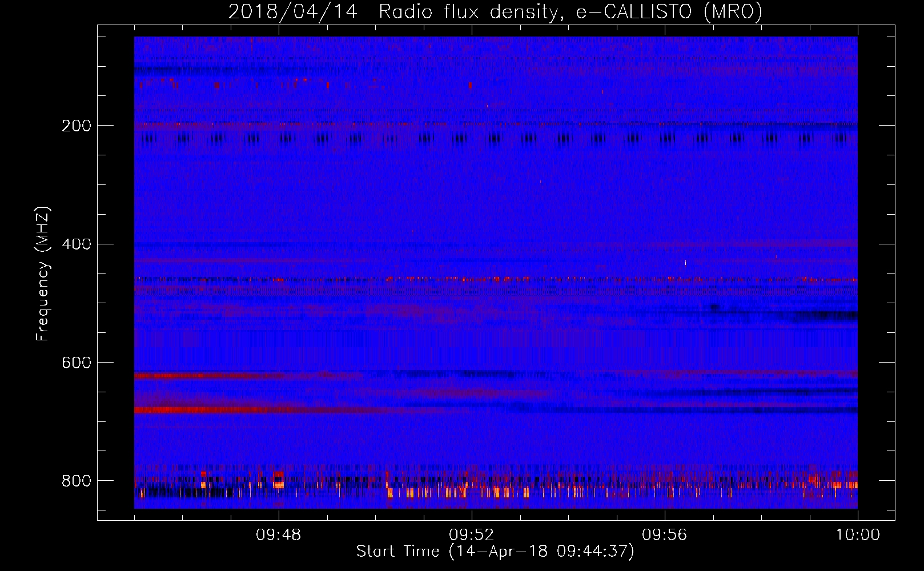
Task: Click the 09:56 time tick label
Action: (x=665, y=535)
